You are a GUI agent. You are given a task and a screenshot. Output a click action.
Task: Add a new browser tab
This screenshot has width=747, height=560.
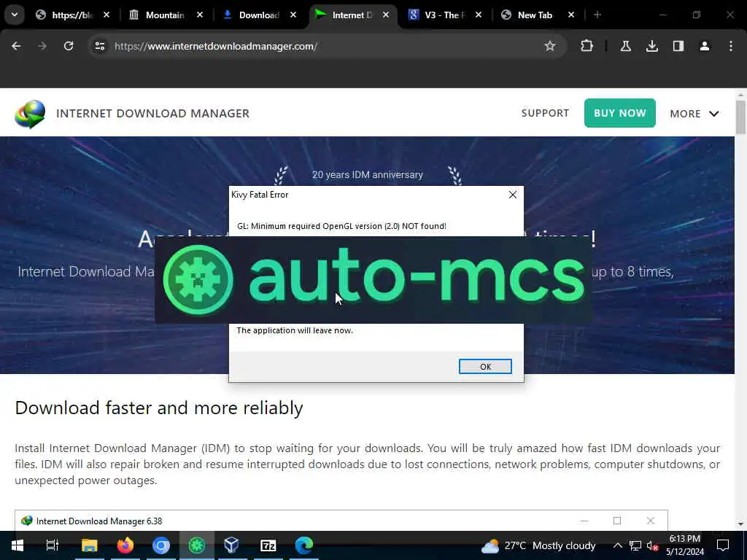(597, 15)
